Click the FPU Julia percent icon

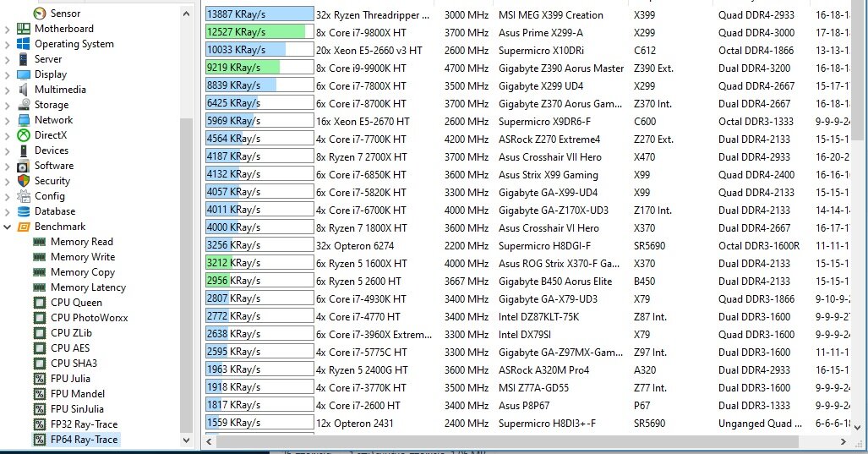click(x=40, y=379)
